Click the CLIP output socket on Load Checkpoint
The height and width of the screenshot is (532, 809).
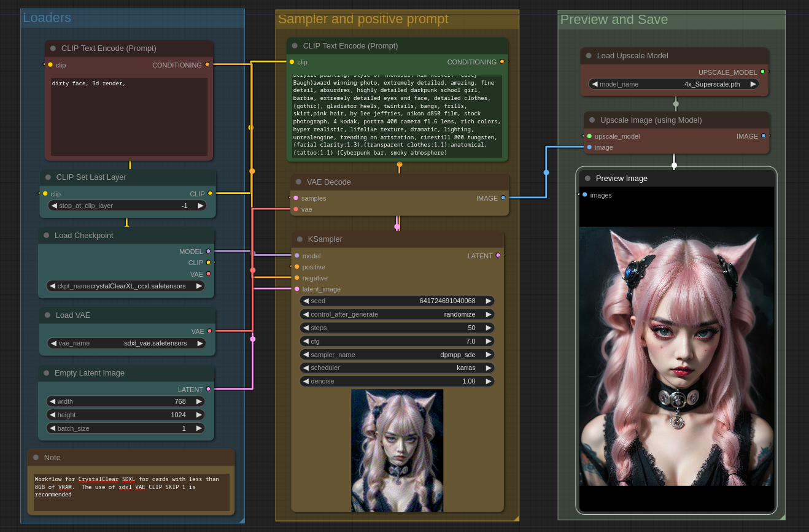click(208, 263)
